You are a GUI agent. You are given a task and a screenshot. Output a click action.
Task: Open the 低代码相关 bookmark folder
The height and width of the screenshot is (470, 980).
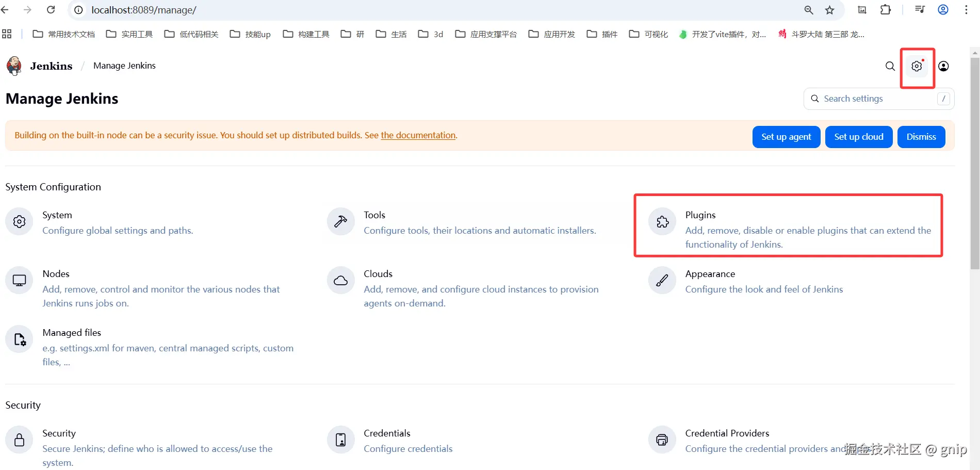point(191,34)
